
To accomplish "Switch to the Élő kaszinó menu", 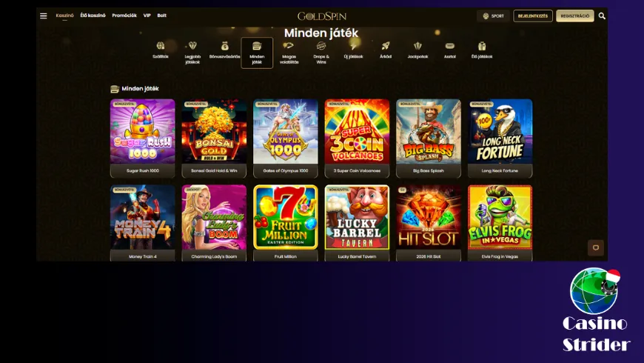I will click(x=93, y=16).
